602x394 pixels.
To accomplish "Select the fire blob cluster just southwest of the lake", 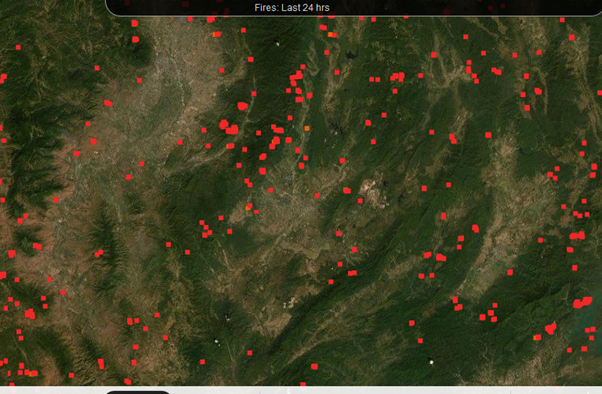I will (x=551, y=328).
